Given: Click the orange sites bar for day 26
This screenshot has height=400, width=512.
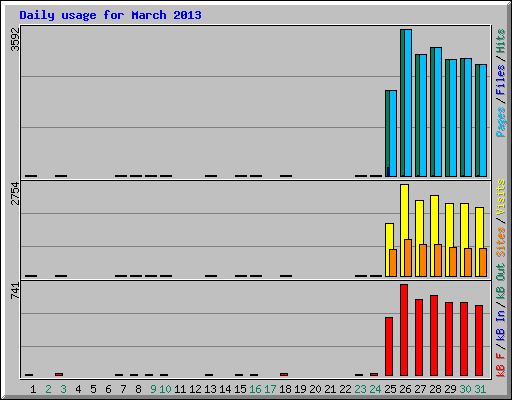Looking at the screenshot, I should click(408, 258).
